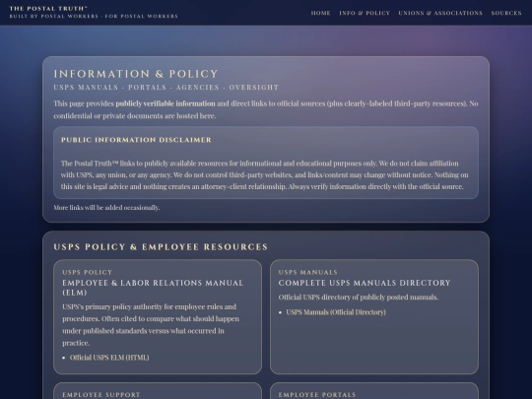Click the Information & Policy heading

136,74
